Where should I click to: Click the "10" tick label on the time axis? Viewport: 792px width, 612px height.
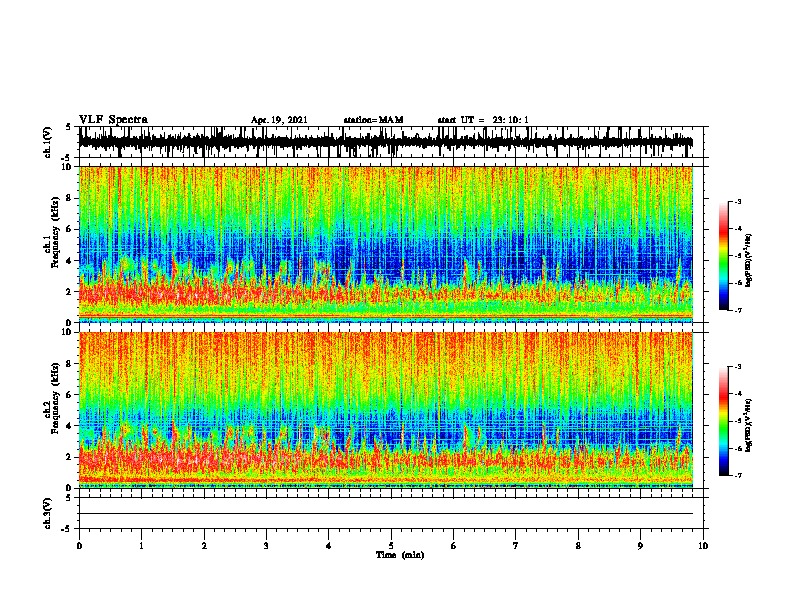tap(703, 546)
